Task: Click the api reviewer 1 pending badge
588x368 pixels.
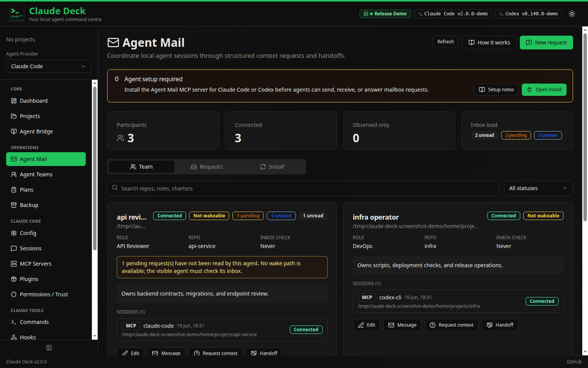Action: click(x=248, y=216)
